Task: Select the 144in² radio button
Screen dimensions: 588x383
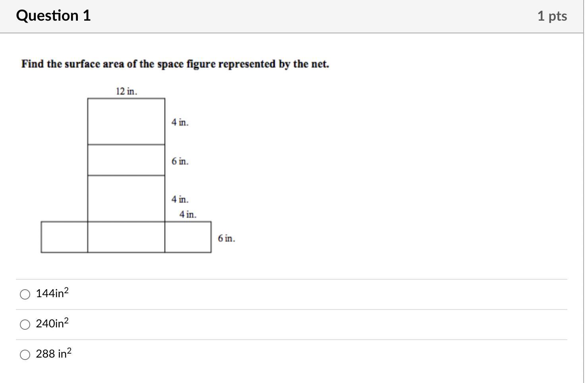Action: click(25, 294)
